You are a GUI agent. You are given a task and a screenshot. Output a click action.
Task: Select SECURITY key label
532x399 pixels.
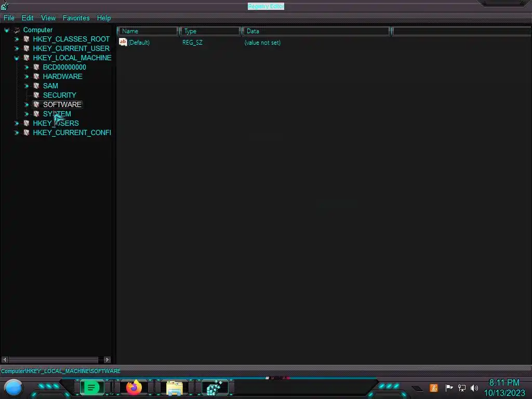tap(60, 95)
